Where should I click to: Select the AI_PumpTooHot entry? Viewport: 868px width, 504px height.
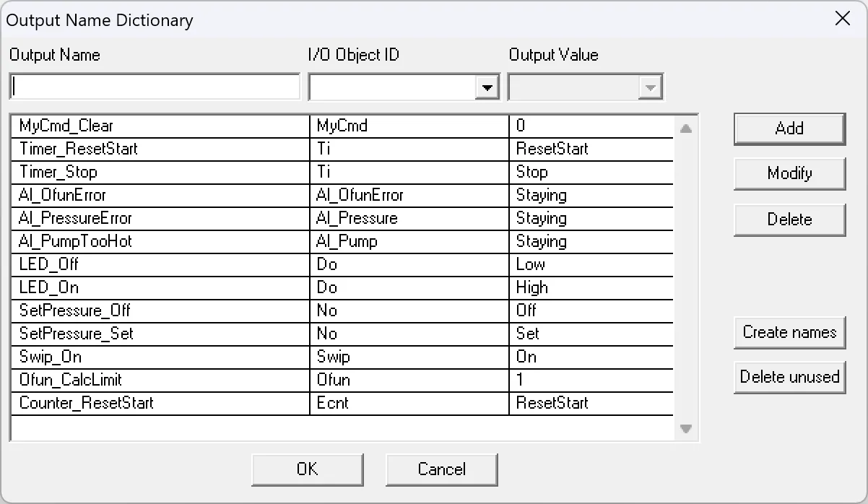[144, 241]
